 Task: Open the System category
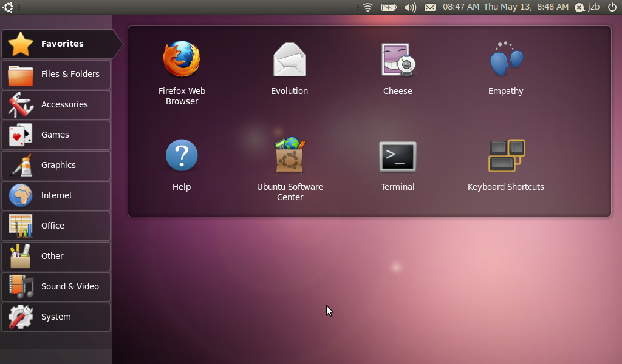point(56,317)
